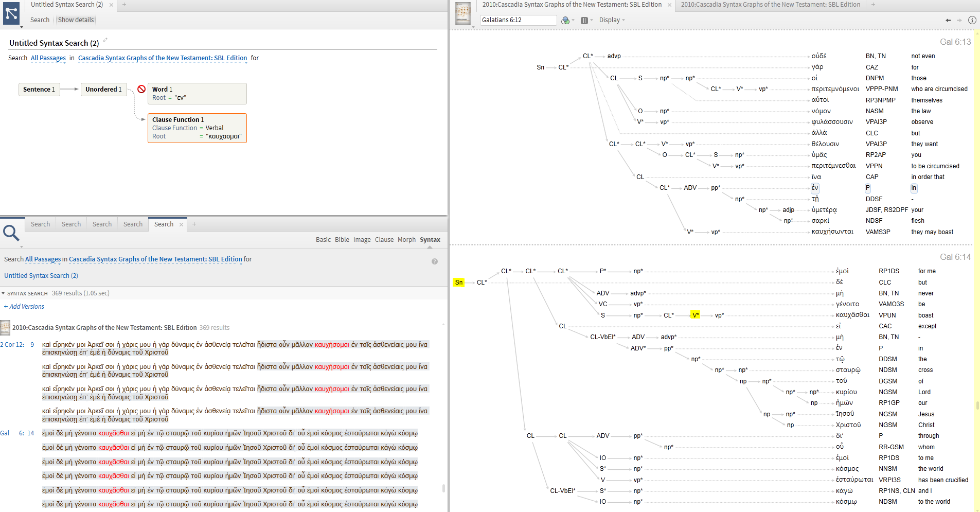Open the visual filters icon

pyautogui.click(x=565, y=20)
